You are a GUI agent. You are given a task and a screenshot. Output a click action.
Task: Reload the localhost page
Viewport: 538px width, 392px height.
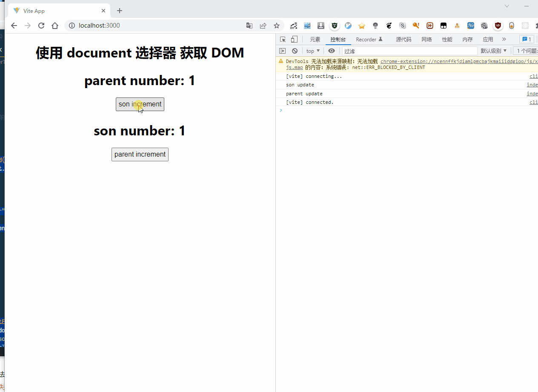(x=41, y=26)
